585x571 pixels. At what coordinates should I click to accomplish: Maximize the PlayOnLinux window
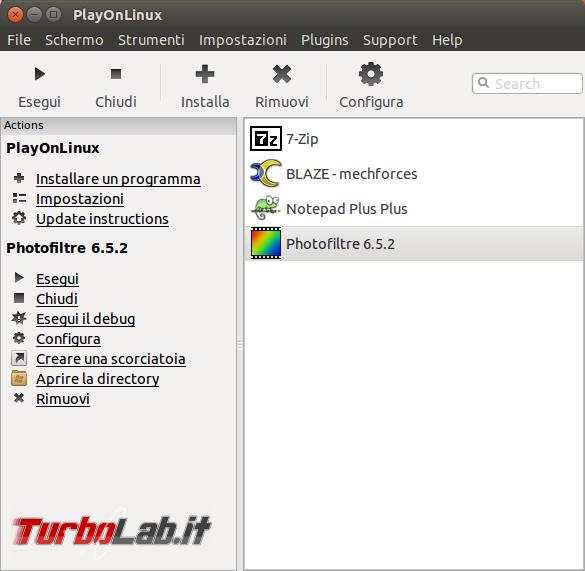click(53, 15)
